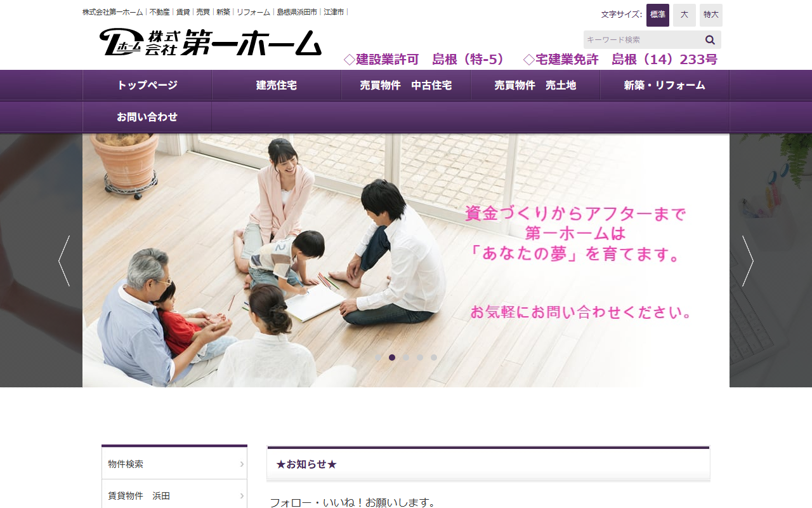Click 新築 header keyword
812x508 pixels.
point(223,12)
